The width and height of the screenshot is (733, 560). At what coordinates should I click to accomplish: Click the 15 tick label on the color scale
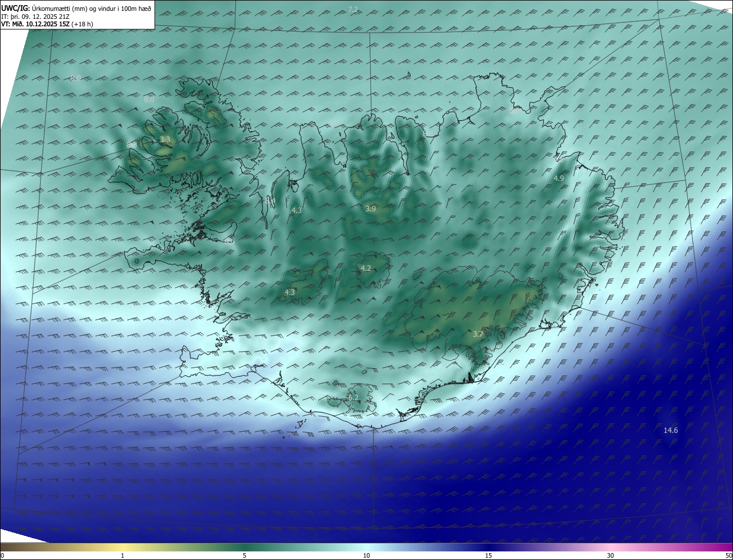[x=488, y=555]
